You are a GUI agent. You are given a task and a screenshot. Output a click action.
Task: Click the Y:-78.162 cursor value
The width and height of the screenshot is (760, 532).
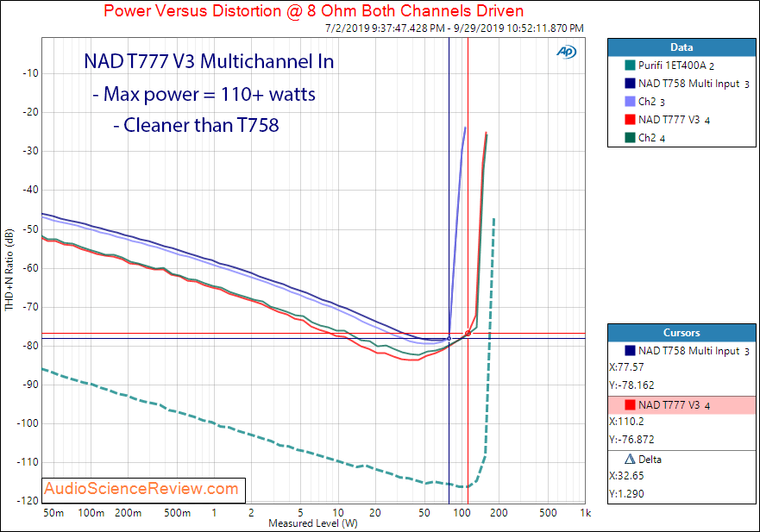631,385
